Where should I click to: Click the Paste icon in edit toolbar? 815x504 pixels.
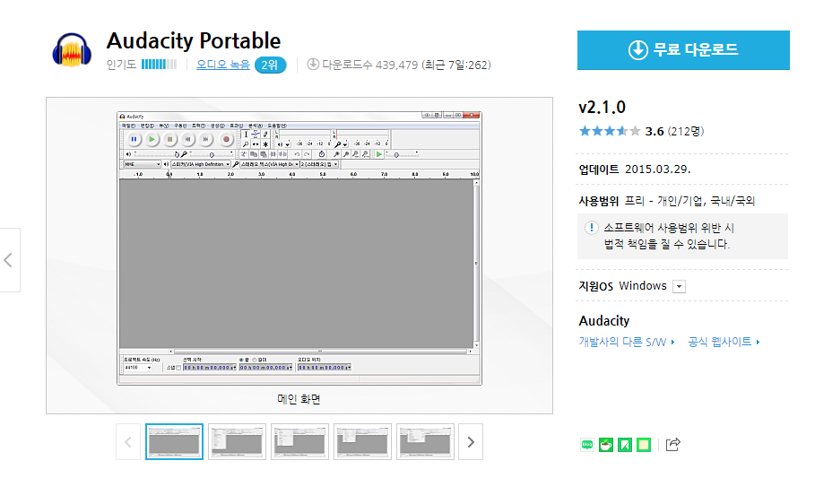(263, 154)
